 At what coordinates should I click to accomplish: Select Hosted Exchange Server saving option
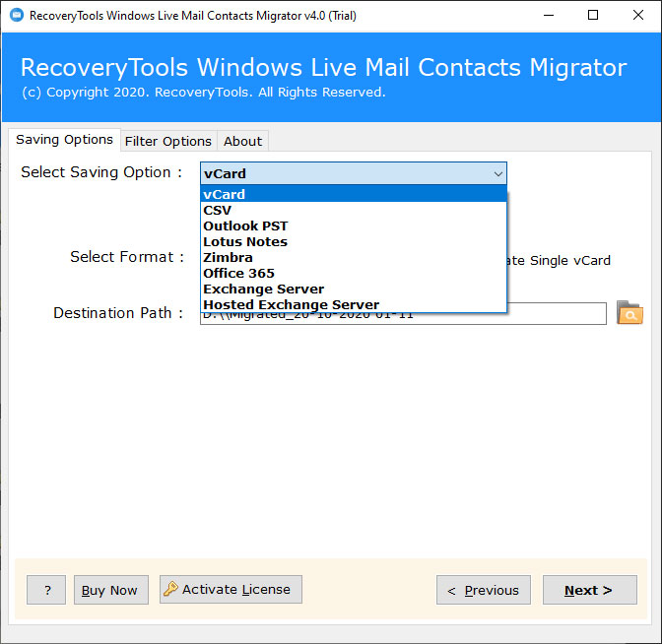[x=354, y=304]
